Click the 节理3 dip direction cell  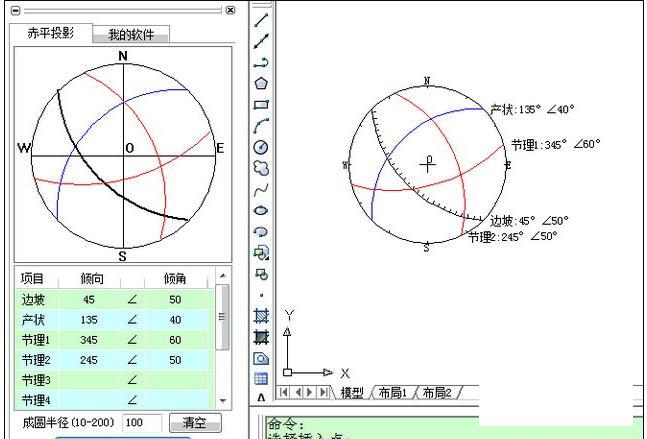89,379
